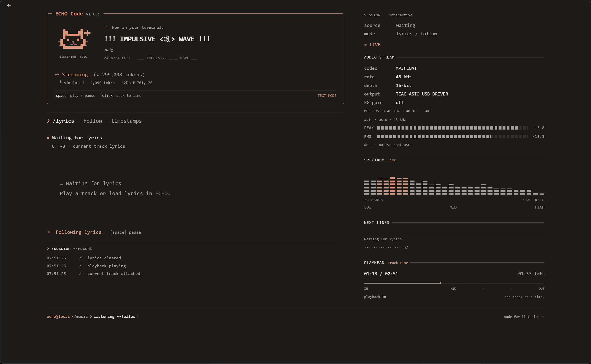The width and height of the screenshot is (591, 364).
Task: Click the SESSION 'interactive' value
Action: [x=401, y=15]
